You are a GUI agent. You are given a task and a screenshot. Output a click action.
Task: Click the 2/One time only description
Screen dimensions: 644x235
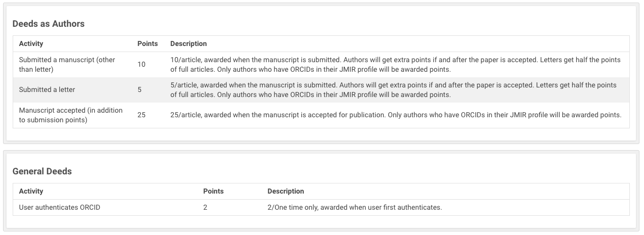click(x=354, y=207)
